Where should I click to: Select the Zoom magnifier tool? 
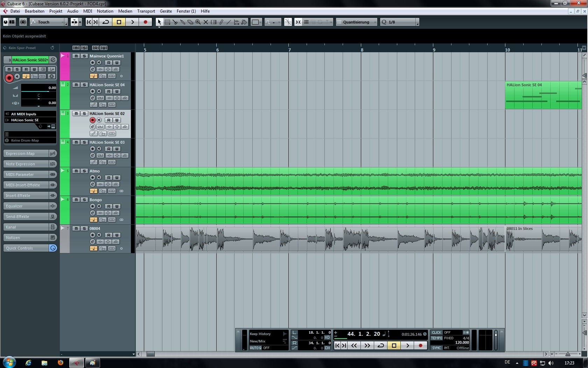[x=198, y=22]
